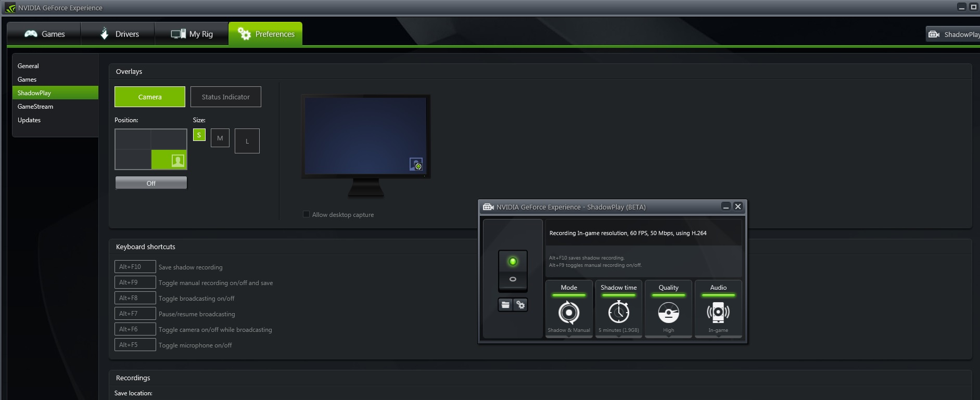Open Shadow time dropdown (5 minutes)
This screenshot has width=980, height=400.
pyautogui.click(x=619, y=309)
